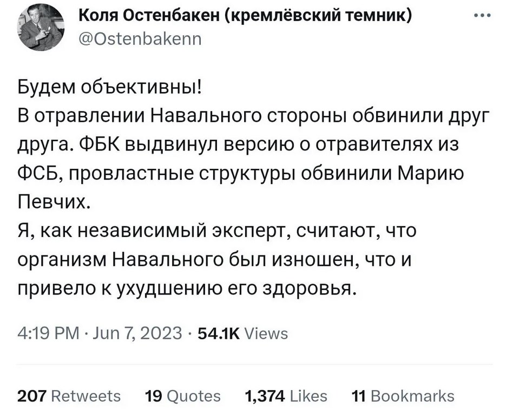This screenshot has height=420, width=506.
Task: Show the 207 Retweets list
Action: tap(69, 396)
